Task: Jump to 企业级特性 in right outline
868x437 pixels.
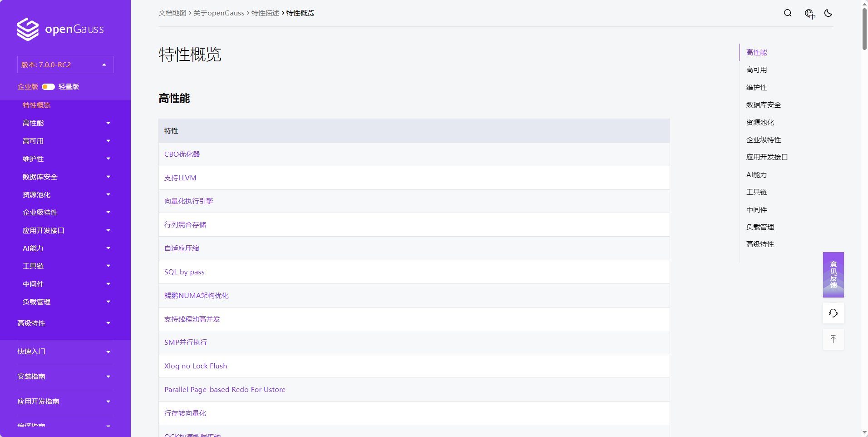Action: (x=764, y=140)
